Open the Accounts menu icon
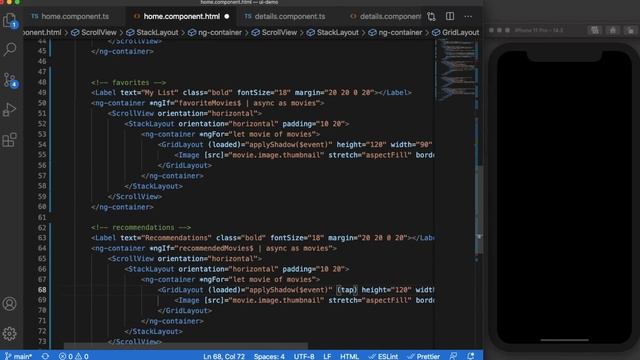The image size is (640, 360). coord(9,304)
